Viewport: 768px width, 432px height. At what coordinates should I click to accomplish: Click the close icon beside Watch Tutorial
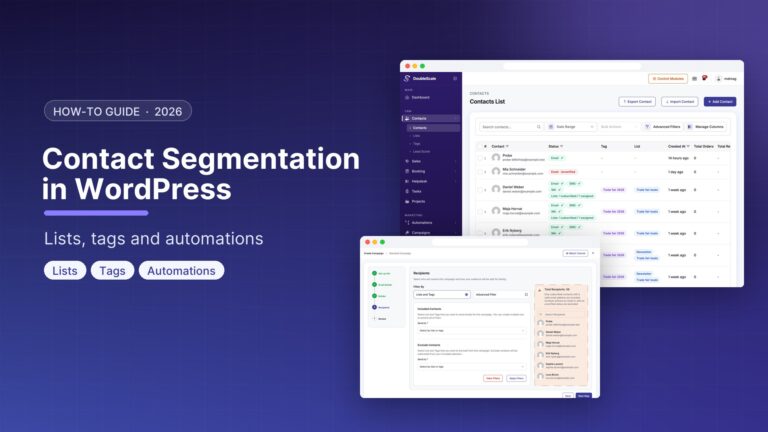point(593,253)
